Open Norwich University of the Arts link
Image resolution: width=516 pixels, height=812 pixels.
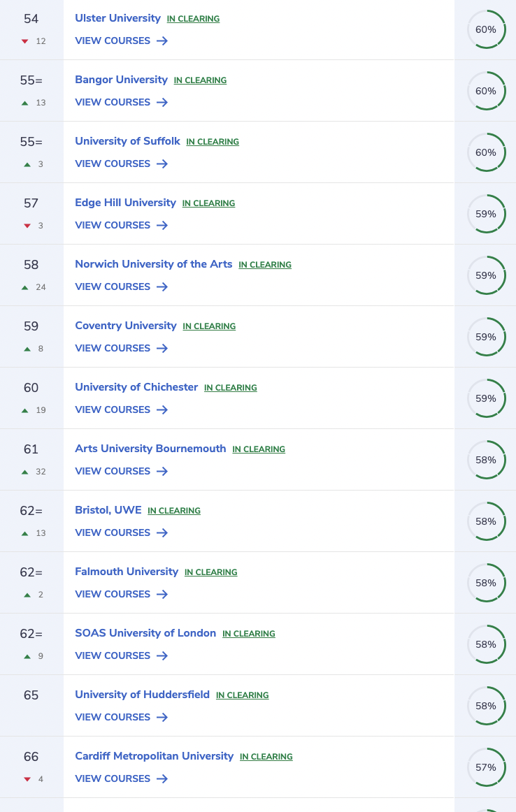tap(153, 264)
